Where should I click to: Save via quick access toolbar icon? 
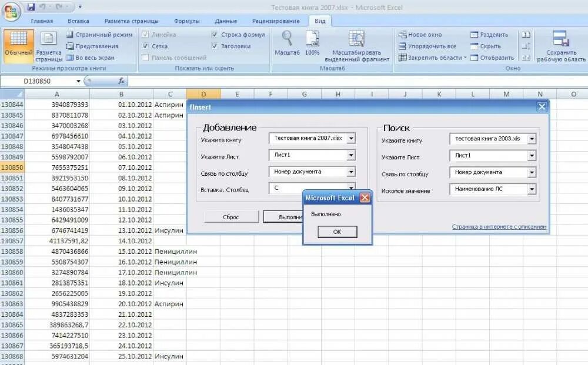[x=31, y=6]
